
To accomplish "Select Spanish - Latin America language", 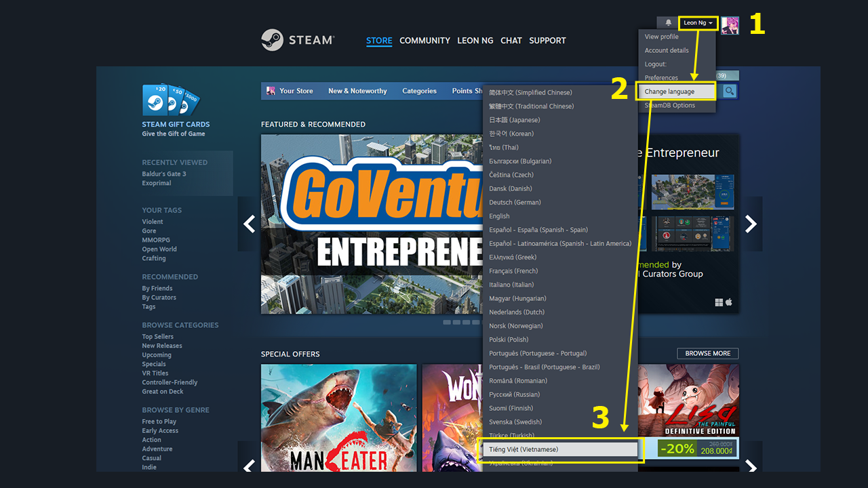I will [560, 243].
